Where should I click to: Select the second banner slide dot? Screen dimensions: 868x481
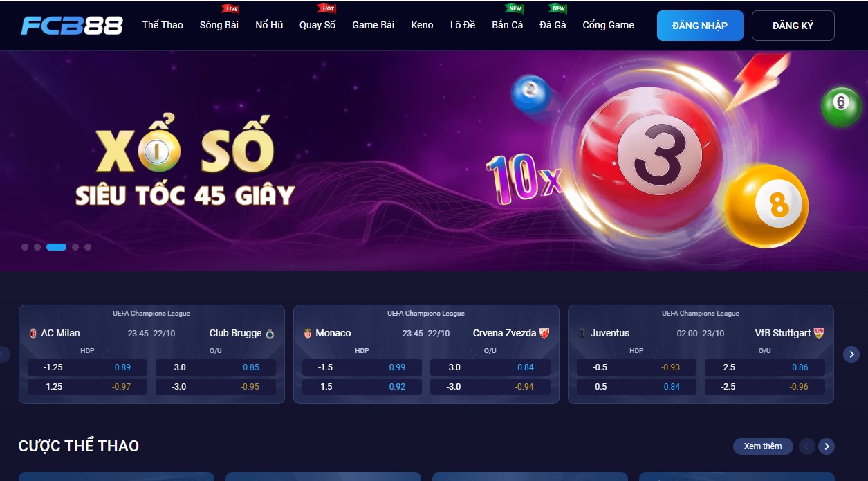pyautogui.click(x=37, y=247)
